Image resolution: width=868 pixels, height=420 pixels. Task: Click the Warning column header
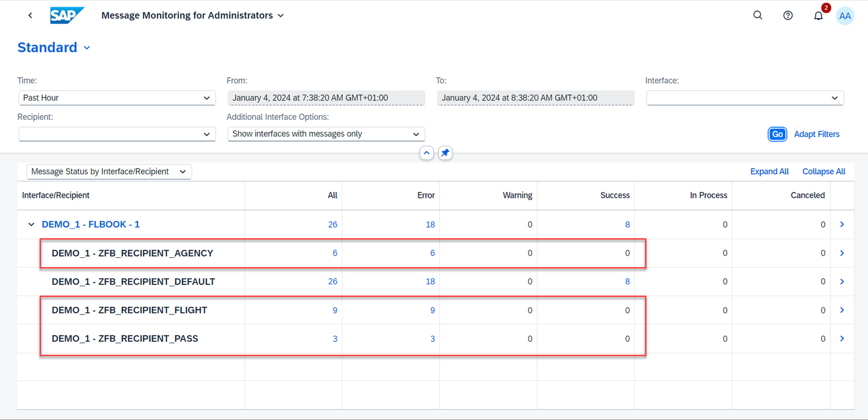pyautogui.click(x=489, y=195)
